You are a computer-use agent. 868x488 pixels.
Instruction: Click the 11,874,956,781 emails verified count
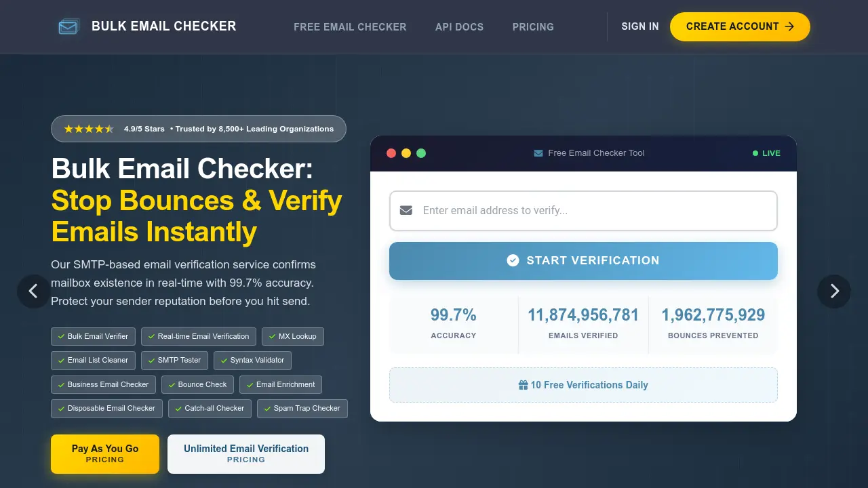click(583, 315)
